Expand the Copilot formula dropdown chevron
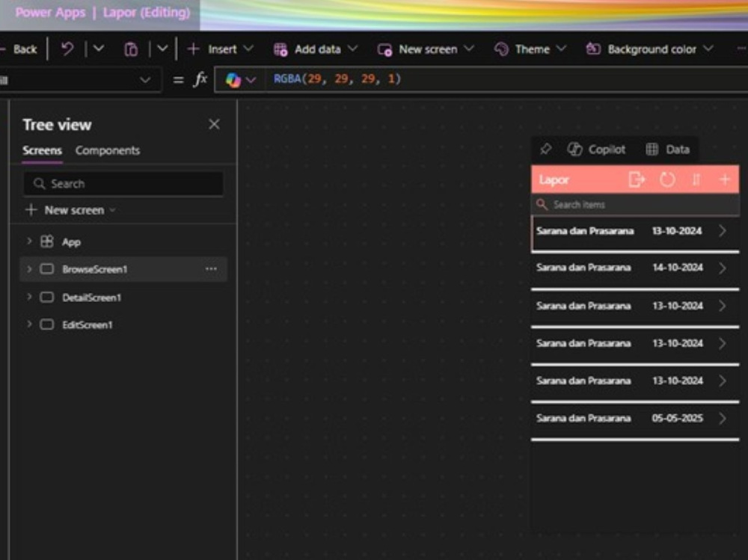The width and height of the screenshot is (748, 560). (x=251, y=80)
